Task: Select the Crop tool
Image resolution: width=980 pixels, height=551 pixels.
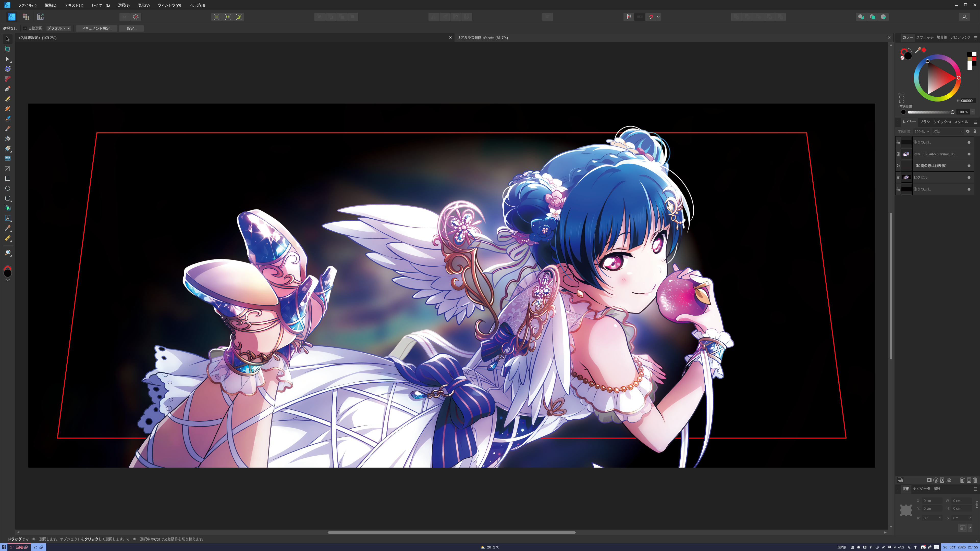Action: (8, 168)
